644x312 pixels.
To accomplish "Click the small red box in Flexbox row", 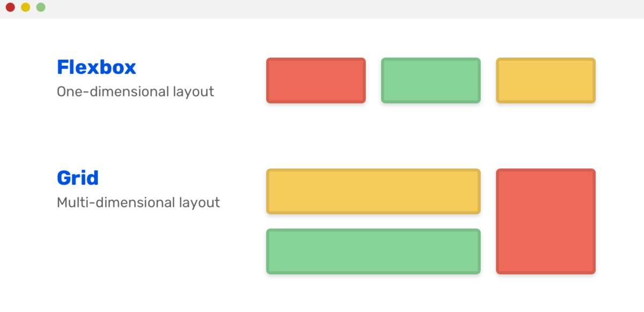I will 316,80.
